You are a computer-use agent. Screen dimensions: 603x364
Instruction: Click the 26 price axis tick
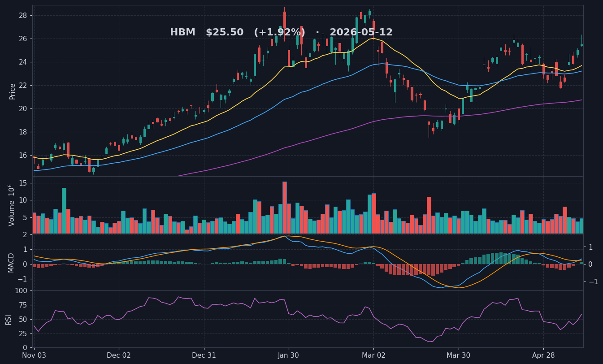coord(23,39)
